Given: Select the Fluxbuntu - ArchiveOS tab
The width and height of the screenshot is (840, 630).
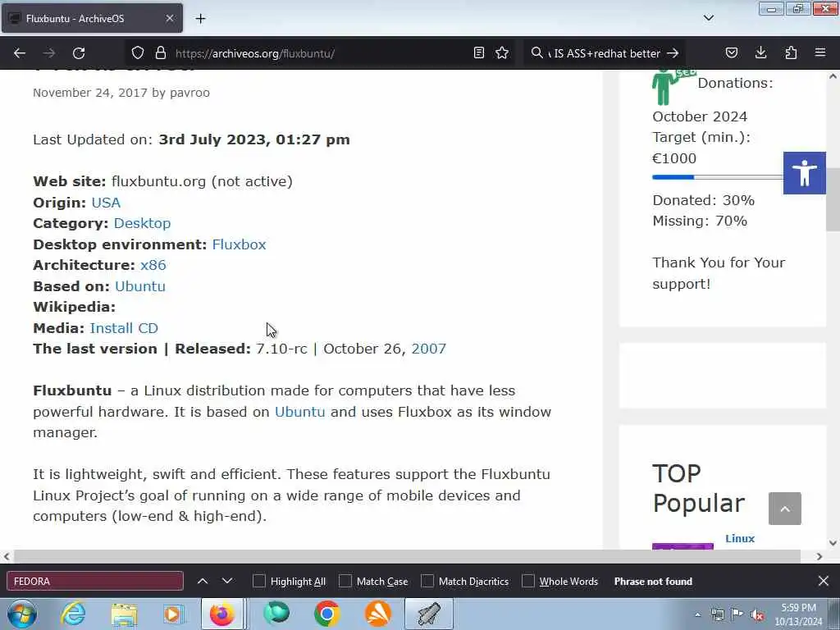Looking at the screenshot, I should pyautogui.click(x=92, y=18).
